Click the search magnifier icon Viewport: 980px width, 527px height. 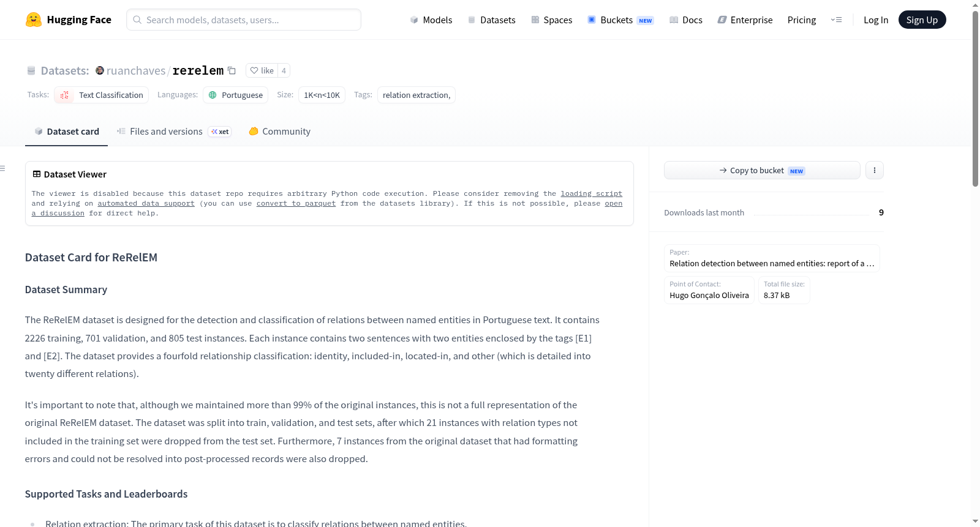tap(138, 20)
